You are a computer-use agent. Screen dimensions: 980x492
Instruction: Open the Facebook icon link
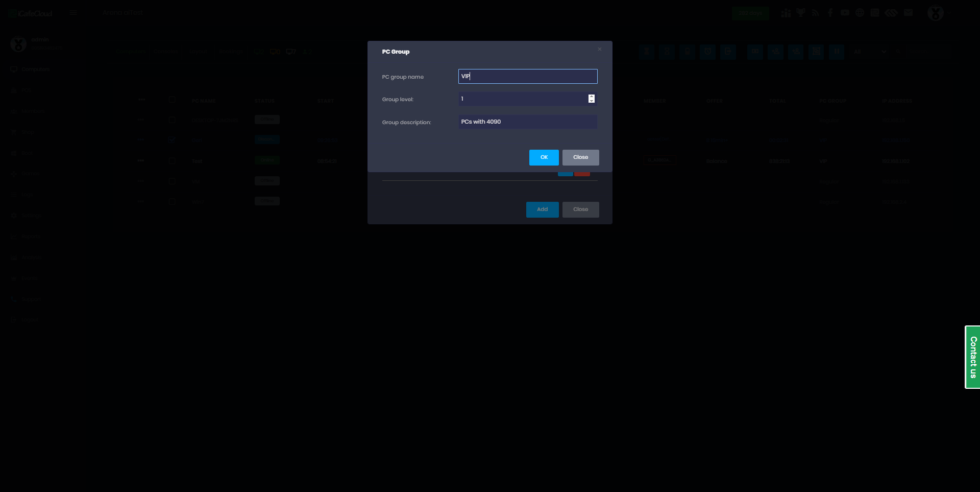[x=830, y=13]
